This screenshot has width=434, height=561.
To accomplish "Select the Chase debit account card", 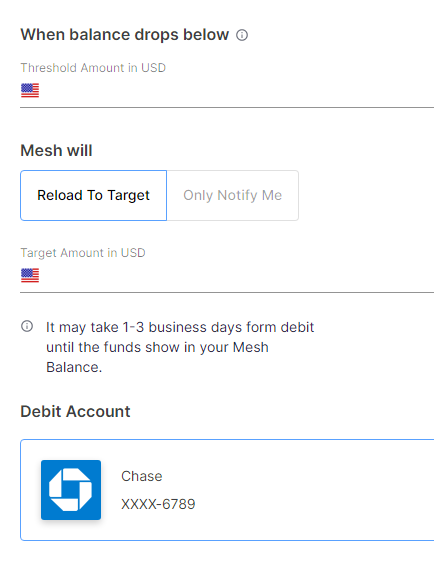I will coord(228,490).
